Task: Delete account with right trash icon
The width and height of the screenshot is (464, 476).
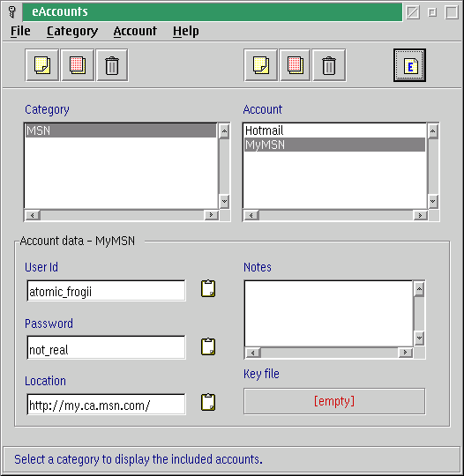Action: coord(329,65)
